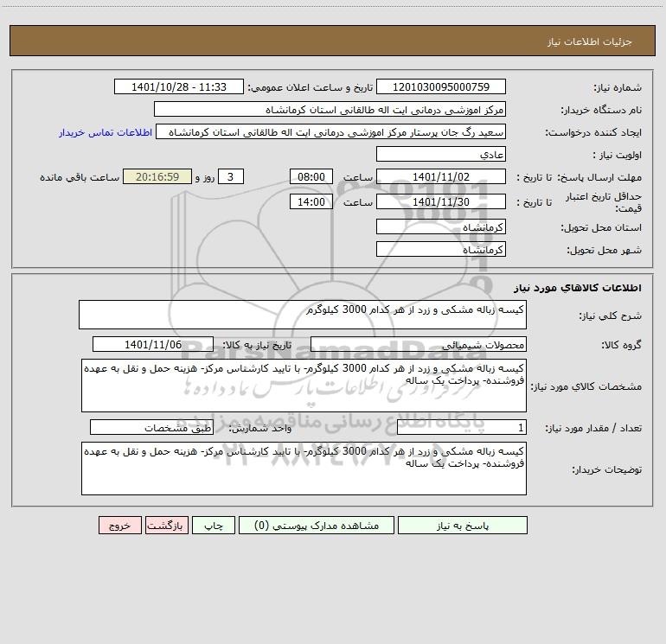Click the شرح کلی نیاز text area
This screenshot has width=666, height=644.
[303, 315]
